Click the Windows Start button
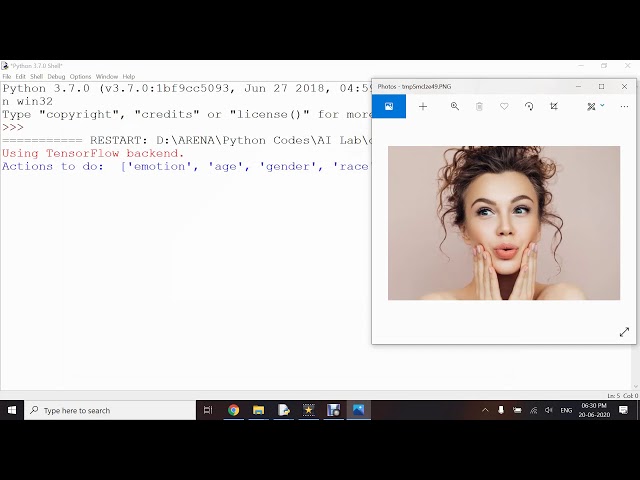This screenshot has height=480, width=640. pyautogui.click(x=12, y=410)
